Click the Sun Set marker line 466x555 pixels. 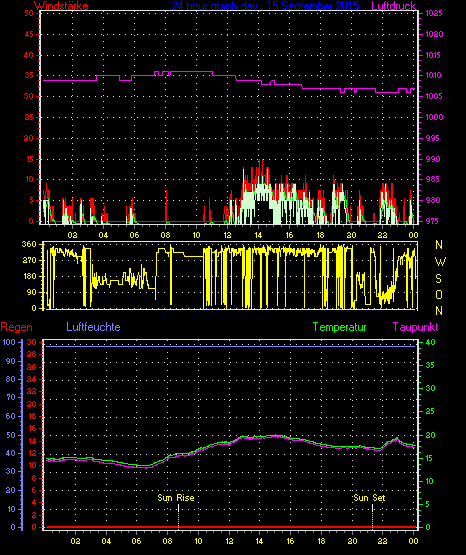click(x=372, y=516)
